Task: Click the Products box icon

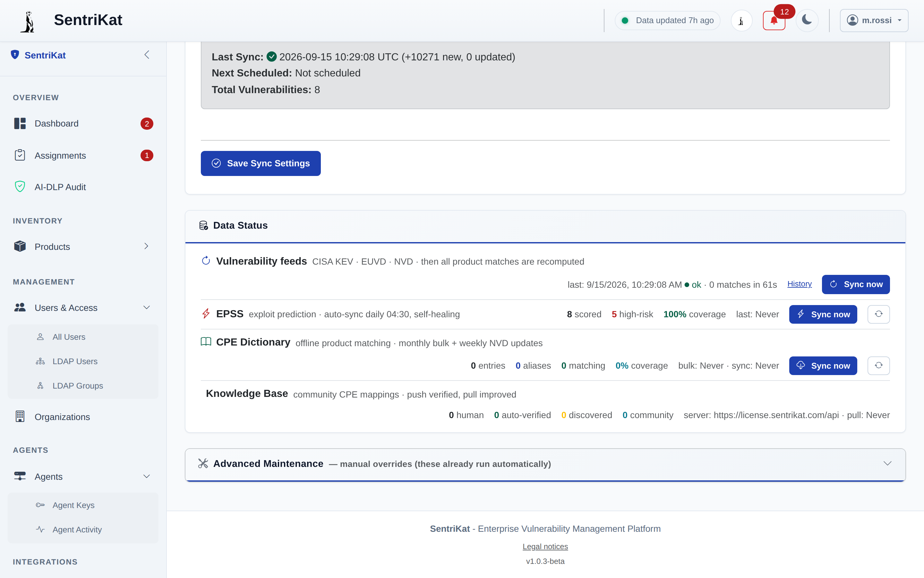Action: coord(20,246)
